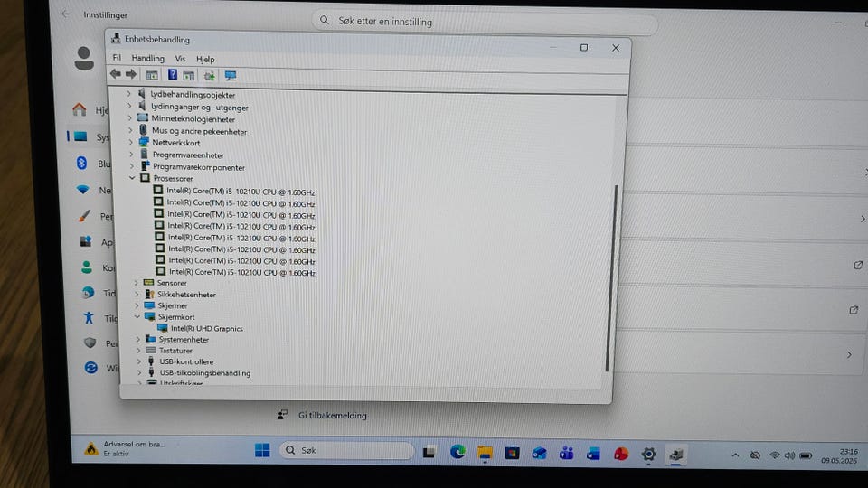Open File Explorer from the taskbar
Screen dimensions: 868x488
(x=485, y=453)
